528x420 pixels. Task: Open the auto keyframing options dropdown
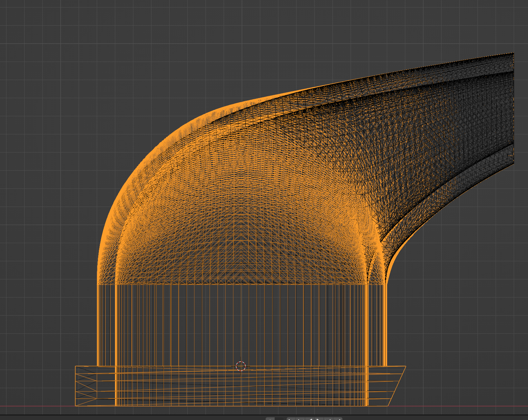(x=279, y=419)
